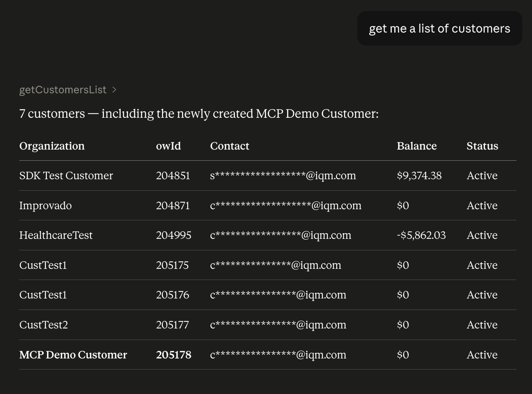Select the Status column header
This screenshot has height=394, width=532.
click(x=482, y=146)
